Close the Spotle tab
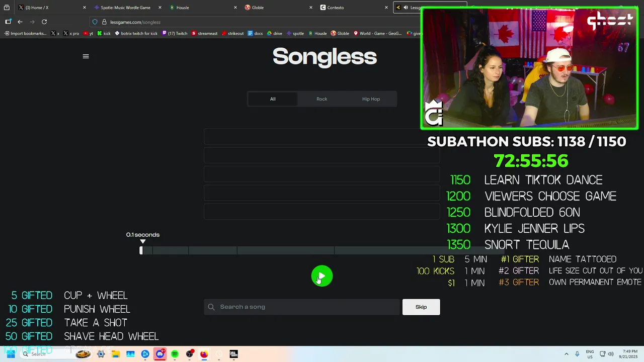This screenshot has height=362, width=644. click(x=159, y=8)
